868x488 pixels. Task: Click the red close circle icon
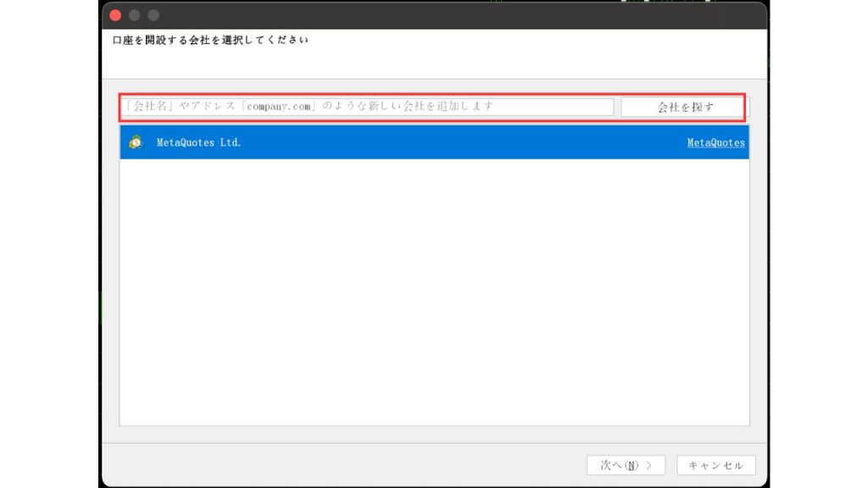tap(114, 15)
